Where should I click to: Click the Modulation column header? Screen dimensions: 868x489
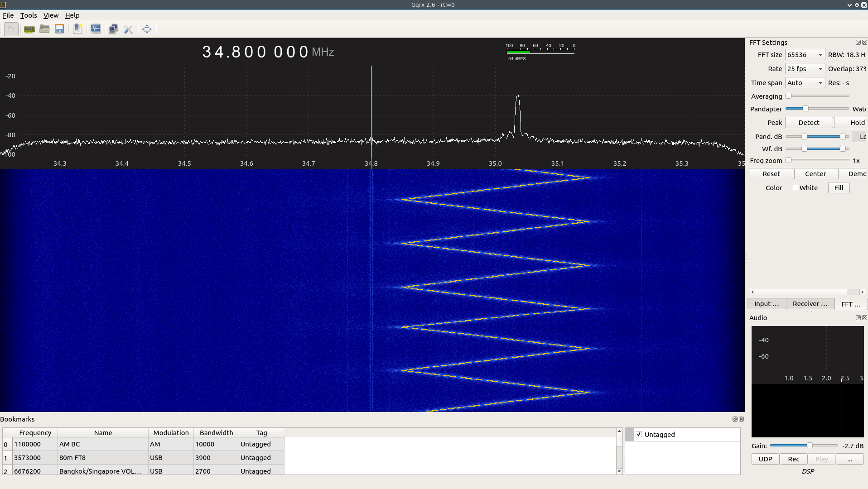(x=171, y=433)
